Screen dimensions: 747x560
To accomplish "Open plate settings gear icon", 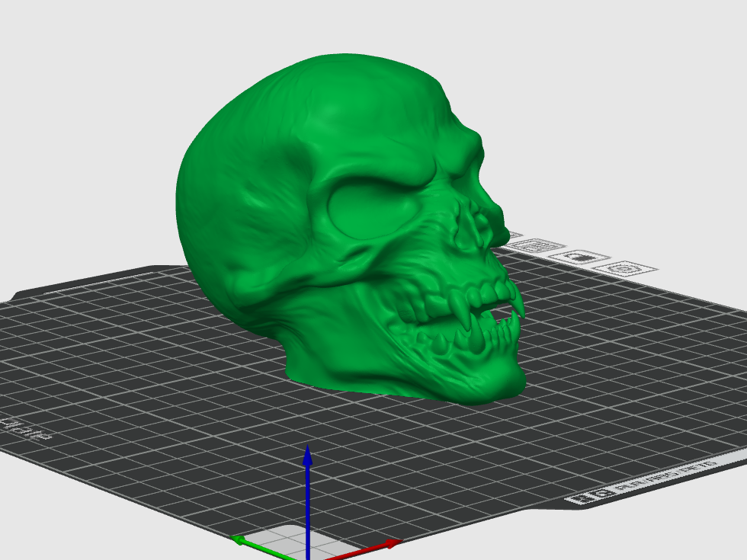I will coord(626,268).
